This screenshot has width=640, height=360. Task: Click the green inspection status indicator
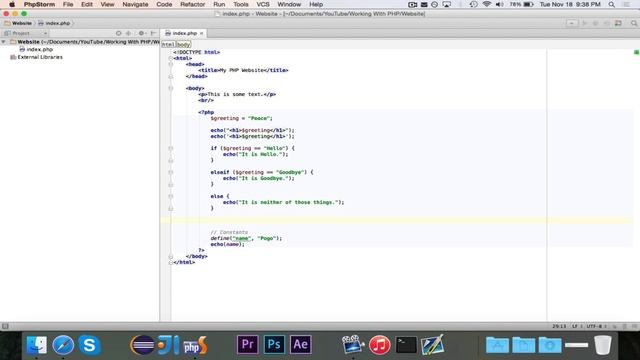[636, 52]
